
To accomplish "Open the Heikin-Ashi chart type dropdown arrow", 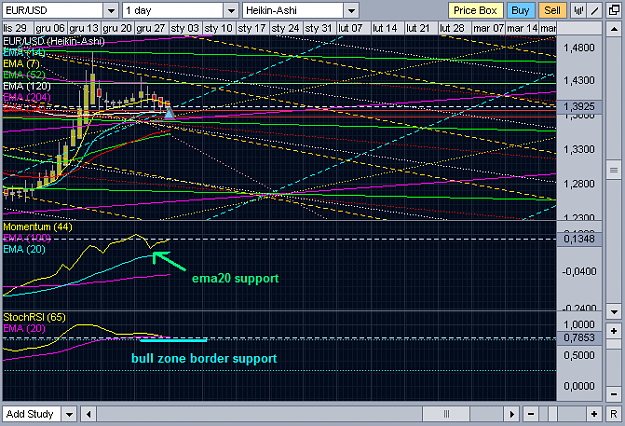I will click(351, 10).
